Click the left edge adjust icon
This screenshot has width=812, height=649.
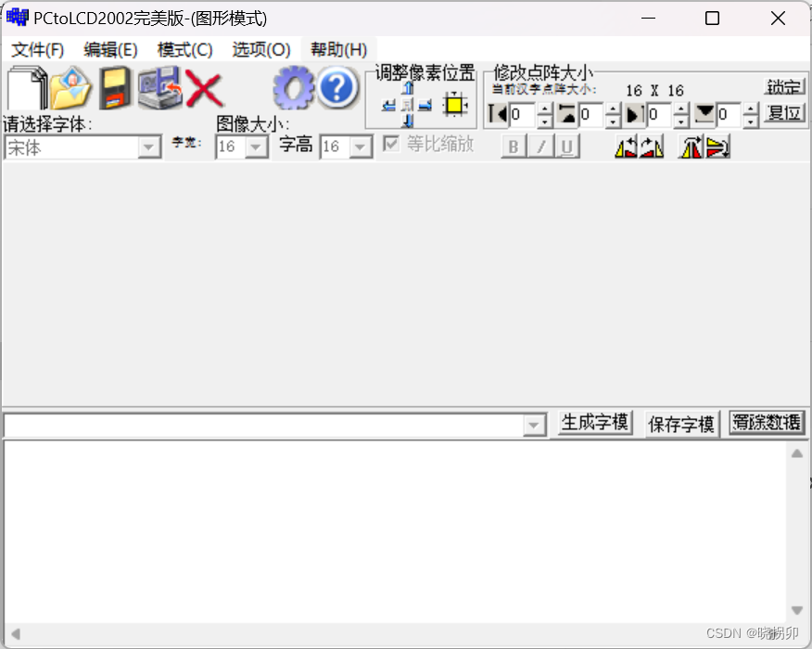tap(498, 114)
